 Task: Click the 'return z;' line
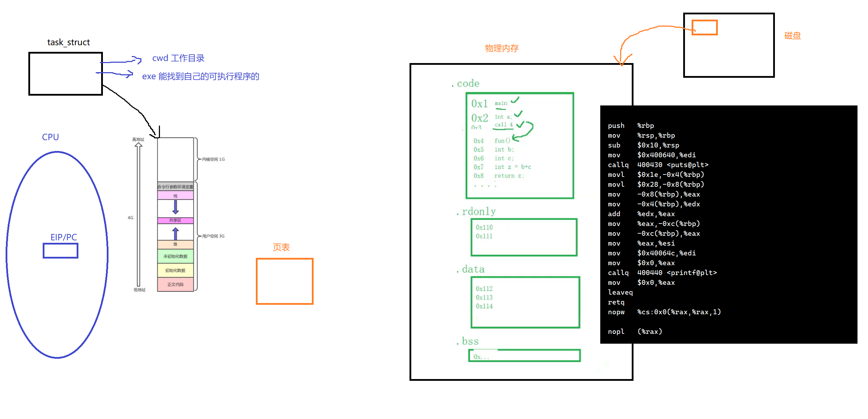[x=509, y=176]
